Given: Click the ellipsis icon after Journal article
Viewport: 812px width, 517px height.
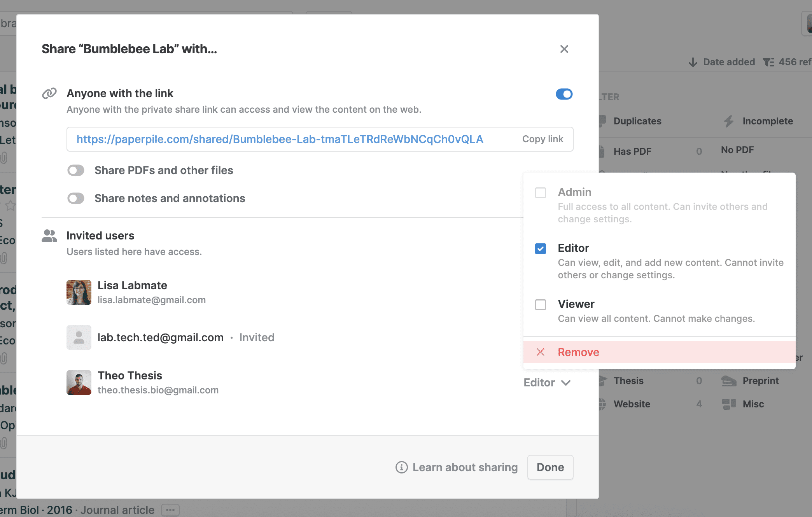Looking at the screenshot, I should pyautogui.click(x=170, y=510).
